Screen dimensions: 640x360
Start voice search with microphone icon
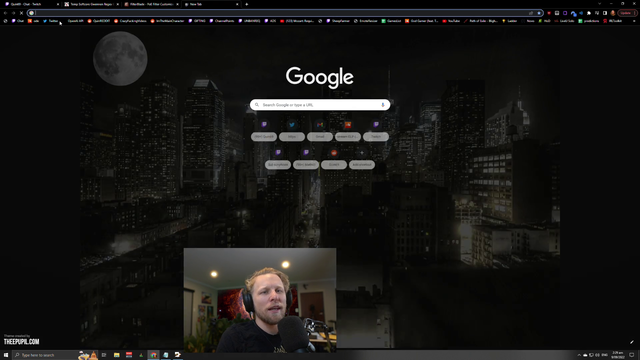coord(383,105)
